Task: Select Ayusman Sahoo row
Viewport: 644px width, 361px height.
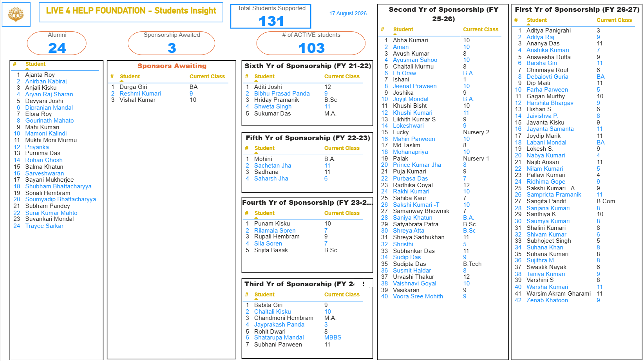Action: coord(441,60)
